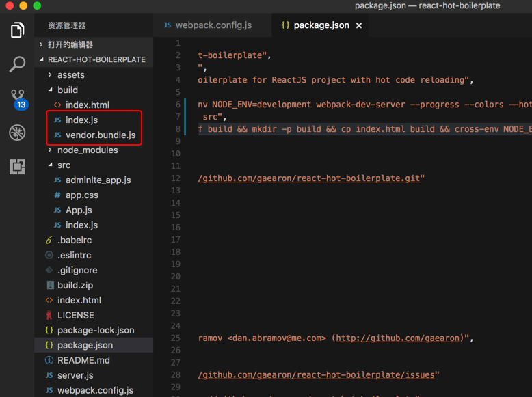Click line number 12 in gutter

pos(176,178)
